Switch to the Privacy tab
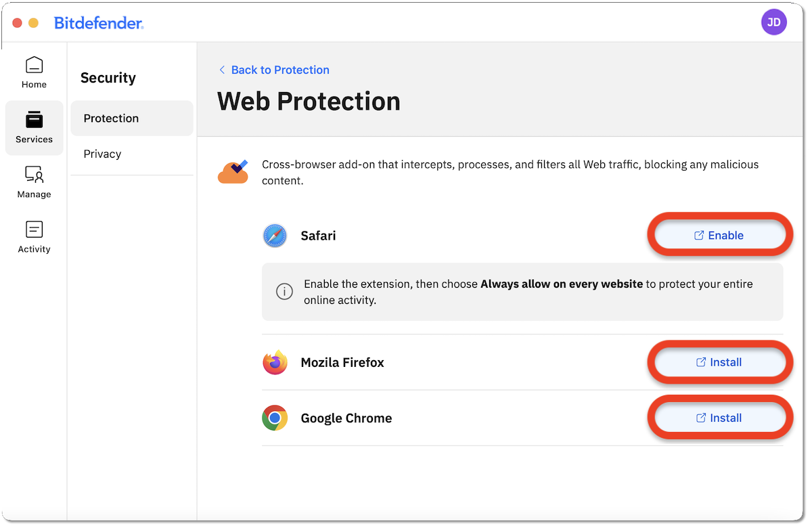Image resolution: width=812 pixels, height=528 pixels. (102, 154)
